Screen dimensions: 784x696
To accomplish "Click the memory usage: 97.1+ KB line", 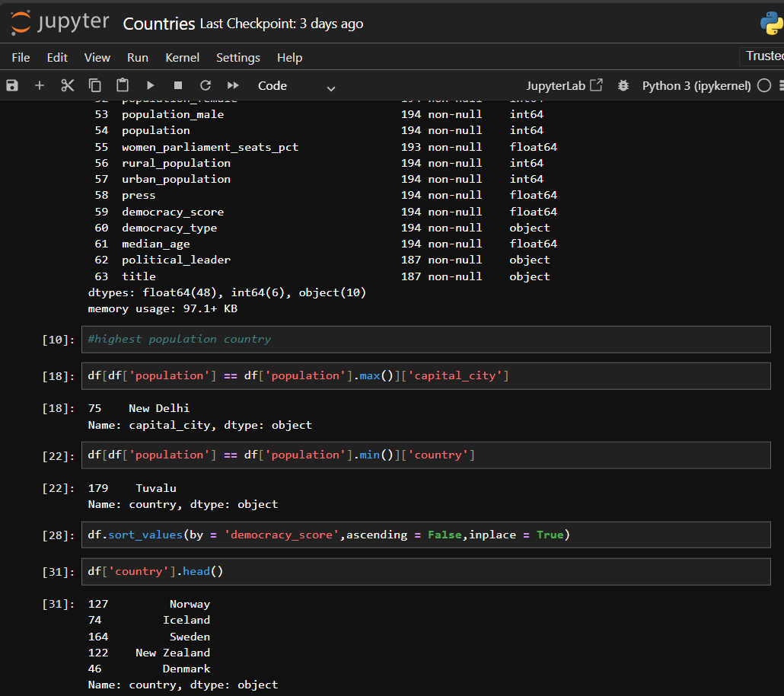I will [x=162, y=308].
